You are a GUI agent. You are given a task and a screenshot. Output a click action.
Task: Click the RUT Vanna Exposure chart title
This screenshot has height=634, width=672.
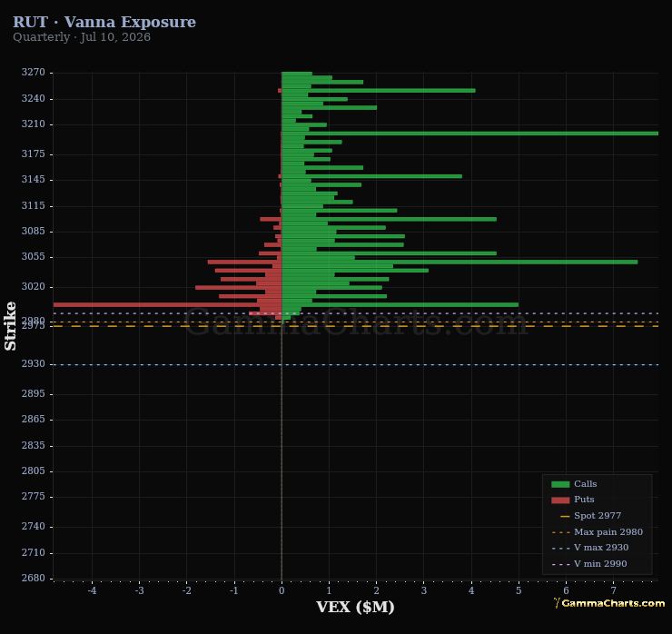(x=104, y=22)
